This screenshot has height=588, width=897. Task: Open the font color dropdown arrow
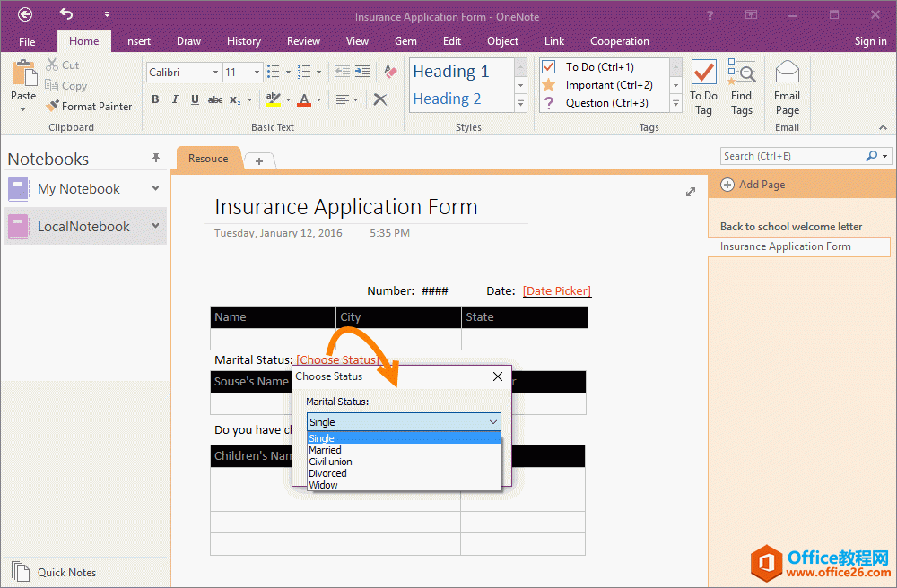[318, 99]
